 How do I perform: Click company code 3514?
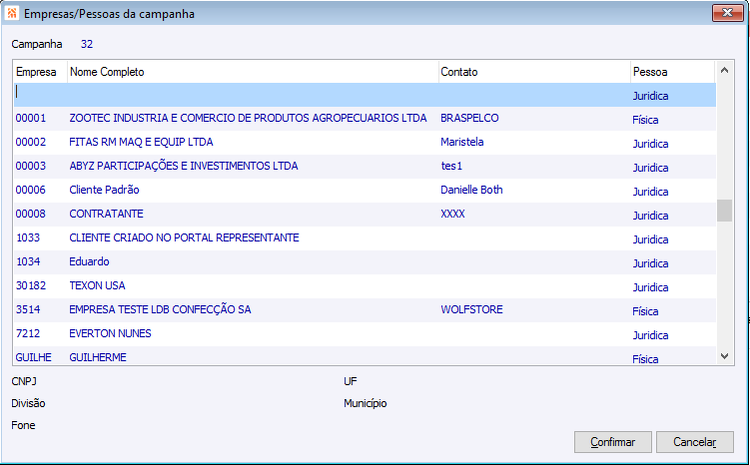28,310
